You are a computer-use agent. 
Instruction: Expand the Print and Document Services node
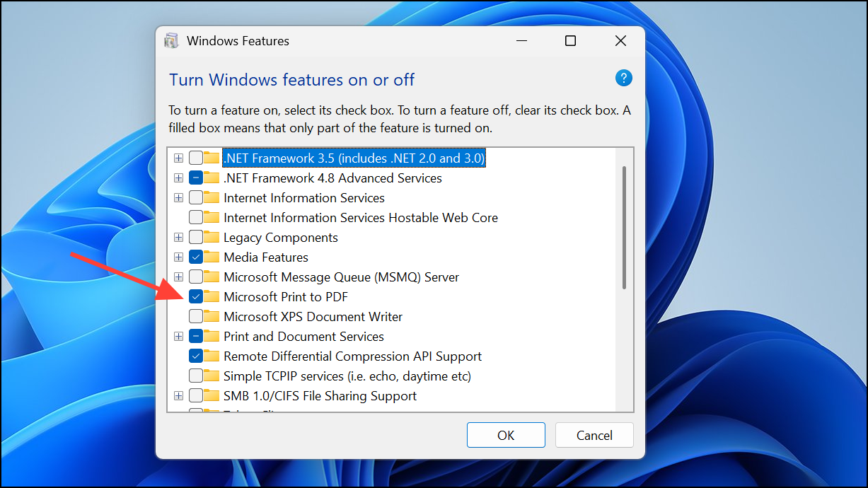coord(178,337)
